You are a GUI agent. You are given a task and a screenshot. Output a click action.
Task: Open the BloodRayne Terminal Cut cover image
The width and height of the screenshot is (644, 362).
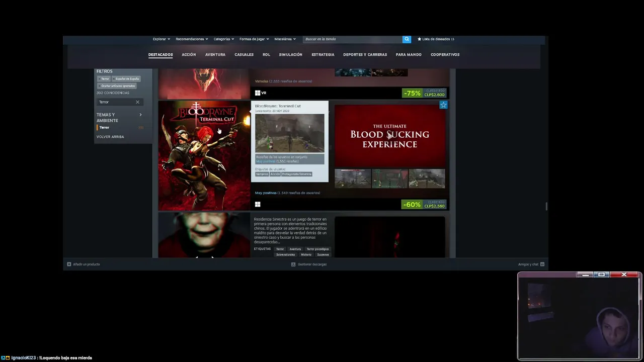pyautogui.click(x=204, y=155)
